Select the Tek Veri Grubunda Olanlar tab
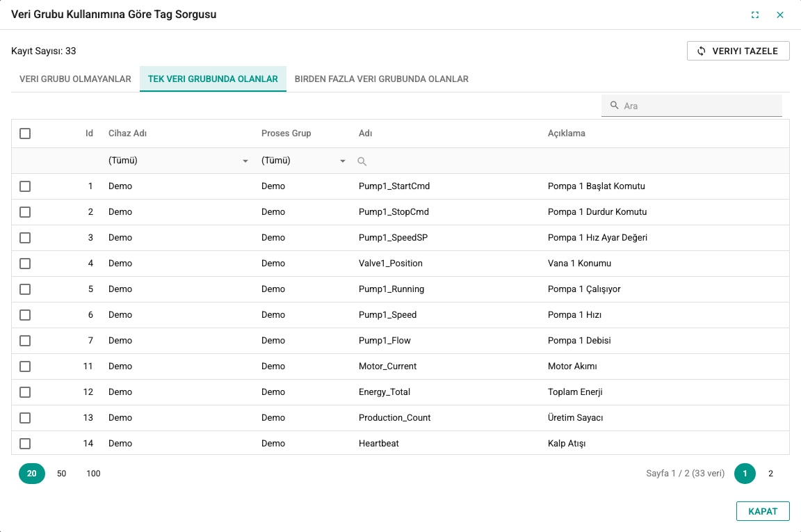Image resolution: width=801 pixels, height=532 pixels. [x=213, y=79]
